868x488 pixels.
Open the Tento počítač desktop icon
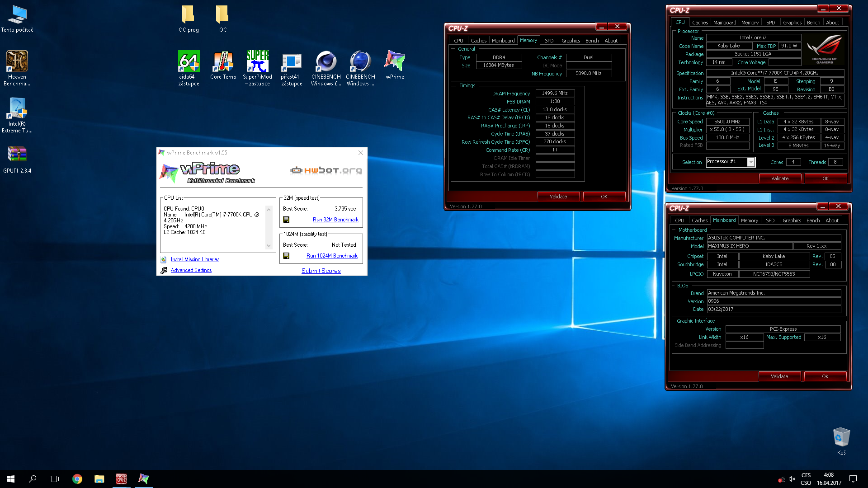[x=17, y=19]
